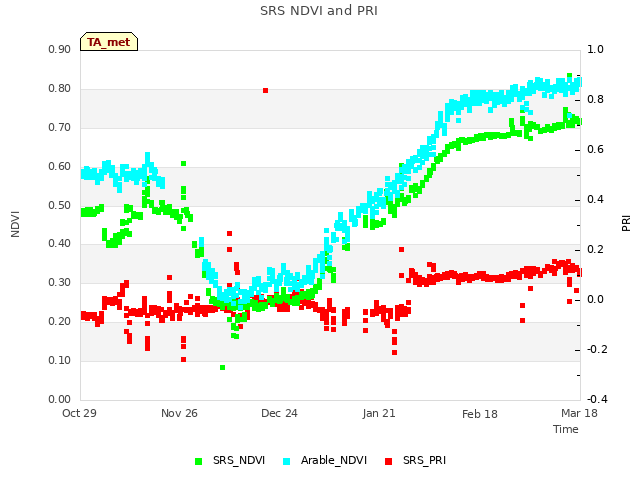This screenshot has width=640, height=480.
Task: Click the 0.40 NDVI axis value
Action: [x=60, y=244]
